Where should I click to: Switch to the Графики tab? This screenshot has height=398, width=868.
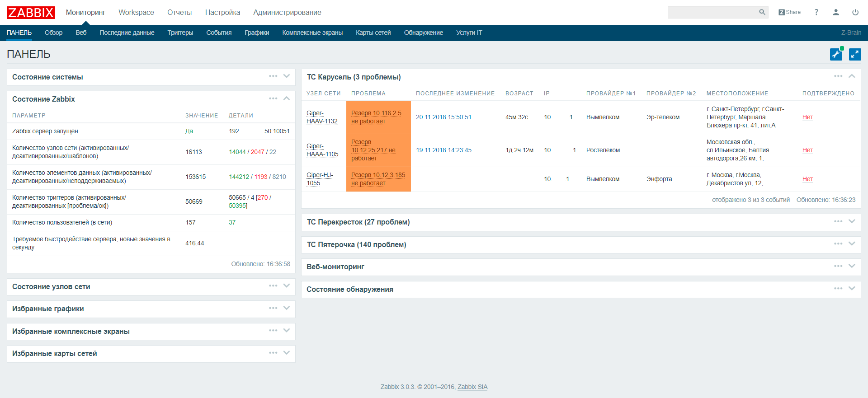click(x=257, y=33)
